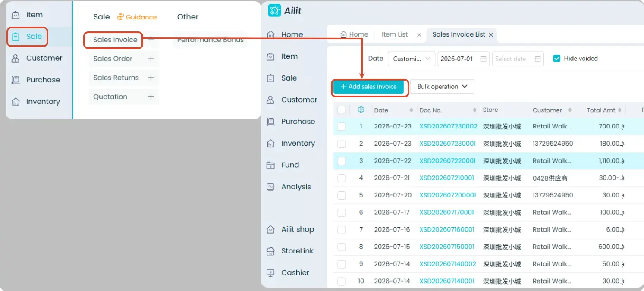The image size is (644, 291).
Task: Click the 2026-07-01 start date field
Action: (x=463, y=59)
